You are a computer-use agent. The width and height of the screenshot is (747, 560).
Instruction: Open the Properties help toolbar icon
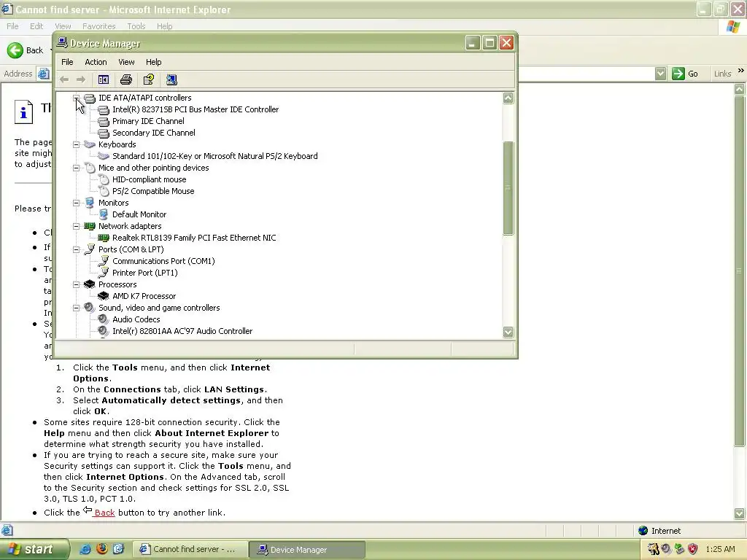click(x=149, y=79)
